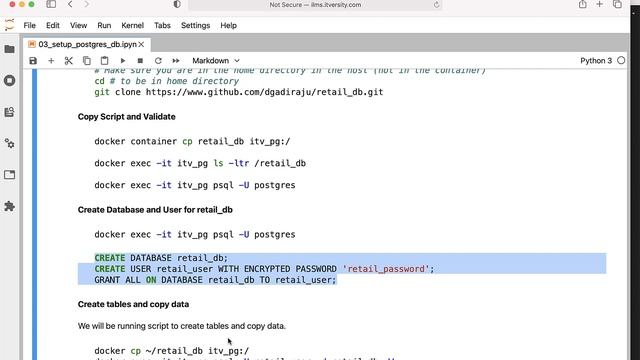Run the selected cell with the play icon
Image resolution: width=640 pixels, height=360 pixels.
122,61
